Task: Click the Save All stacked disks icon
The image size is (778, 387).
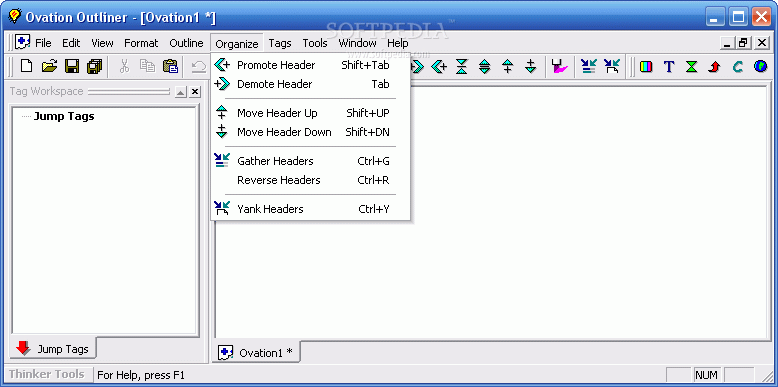Action: pos(94,66)
